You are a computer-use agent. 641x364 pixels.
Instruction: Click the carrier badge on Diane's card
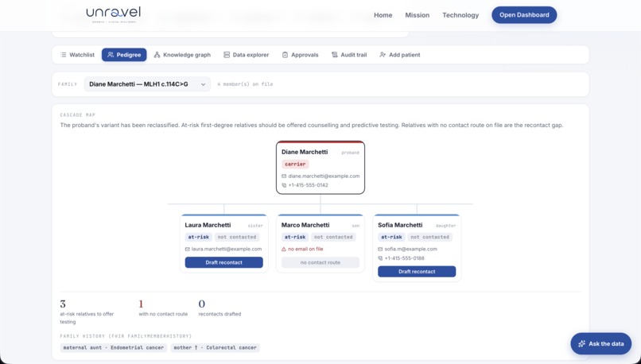(x=295, y=165)
